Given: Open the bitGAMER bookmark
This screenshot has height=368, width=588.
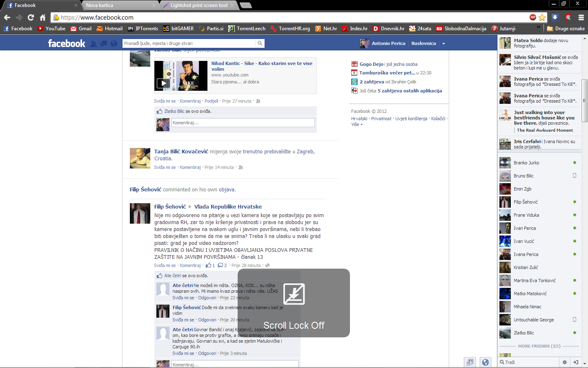Looking at the screenshot, I should point(178,29).
